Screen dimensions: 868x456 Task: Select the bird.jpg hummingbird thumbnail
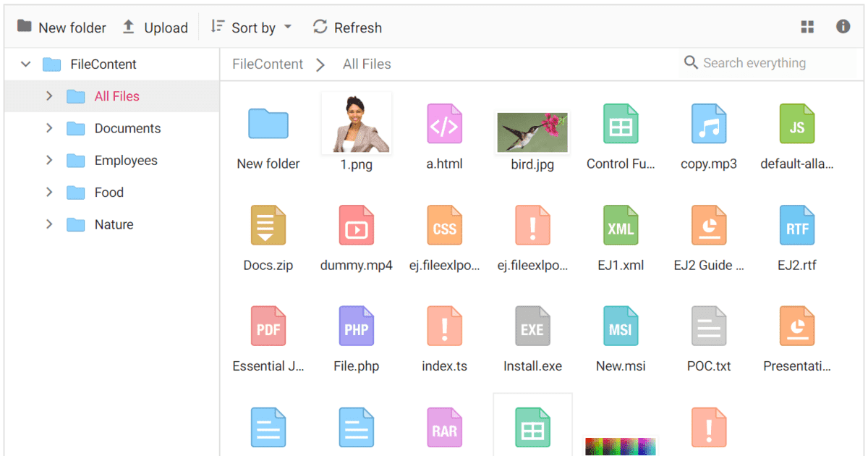click(x=532, y=132)
